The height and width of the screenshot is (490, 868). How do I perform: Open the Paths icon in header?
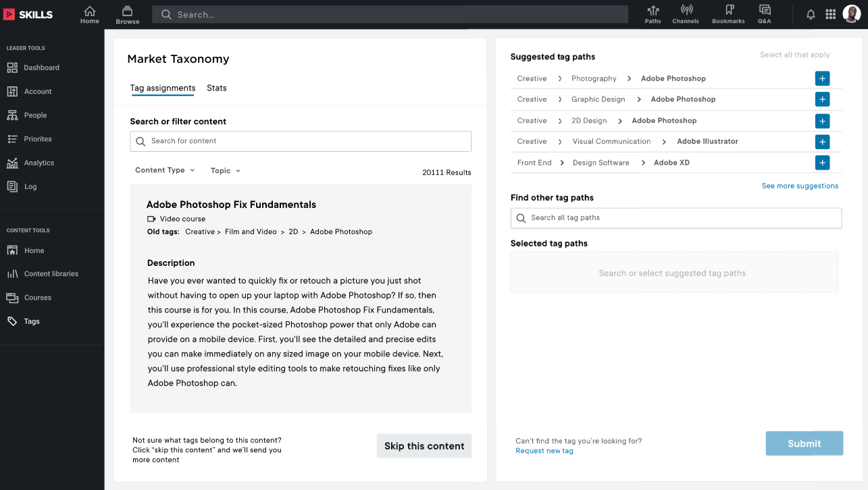(x=653, y=14)
